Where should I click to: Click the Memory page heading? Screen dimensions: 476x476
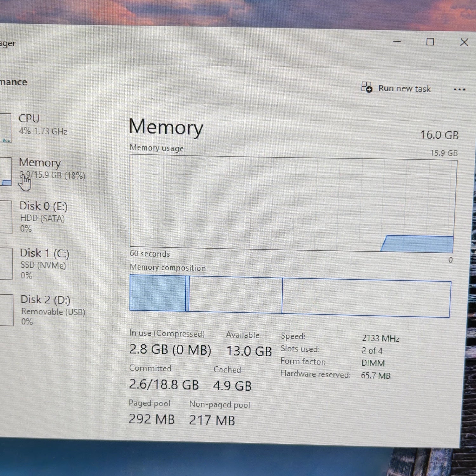166,127
